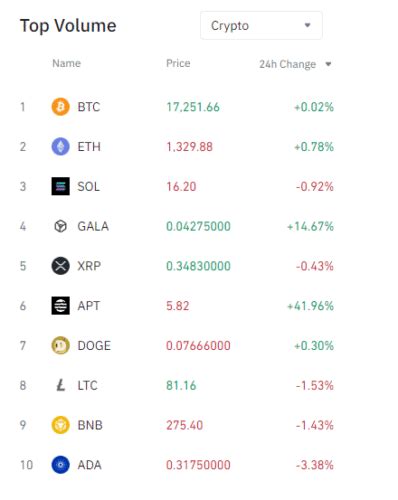Viewport: 398px width, 500px height.
Task: Select the ADA row price 0.31750000
Action: click(198, 465)
